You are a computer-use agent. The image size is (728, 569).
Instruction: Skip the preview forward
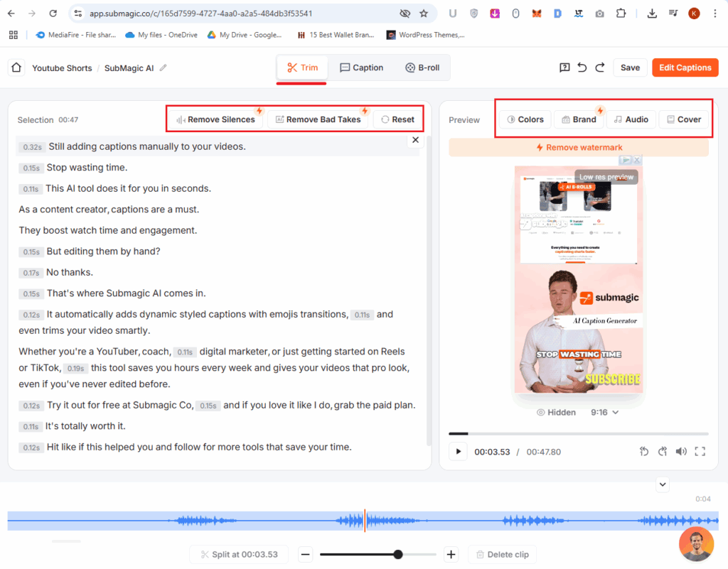pos(663,452)
